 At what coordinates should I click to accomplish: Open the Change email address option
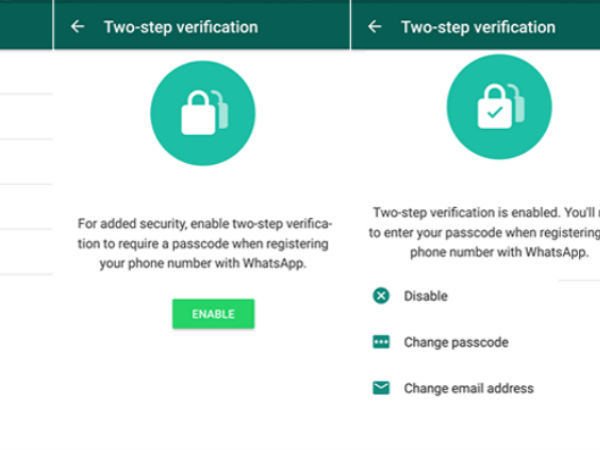click(468, 388)
